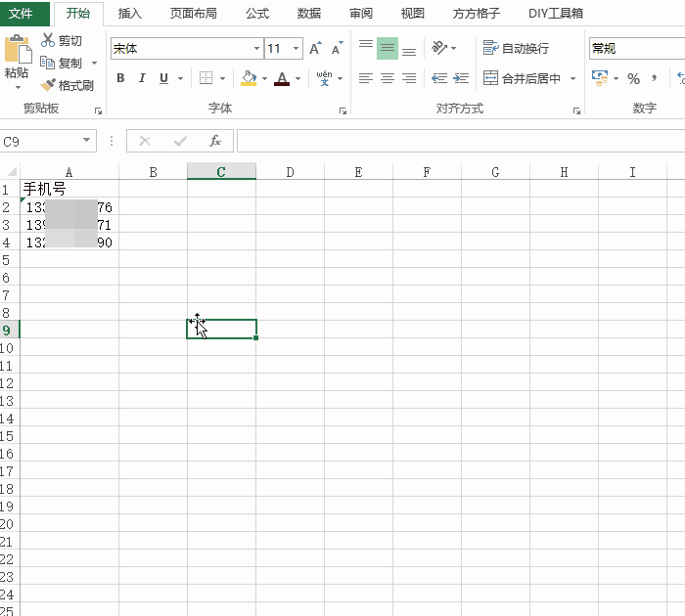Click the decrease indent icon

[439, 78]
